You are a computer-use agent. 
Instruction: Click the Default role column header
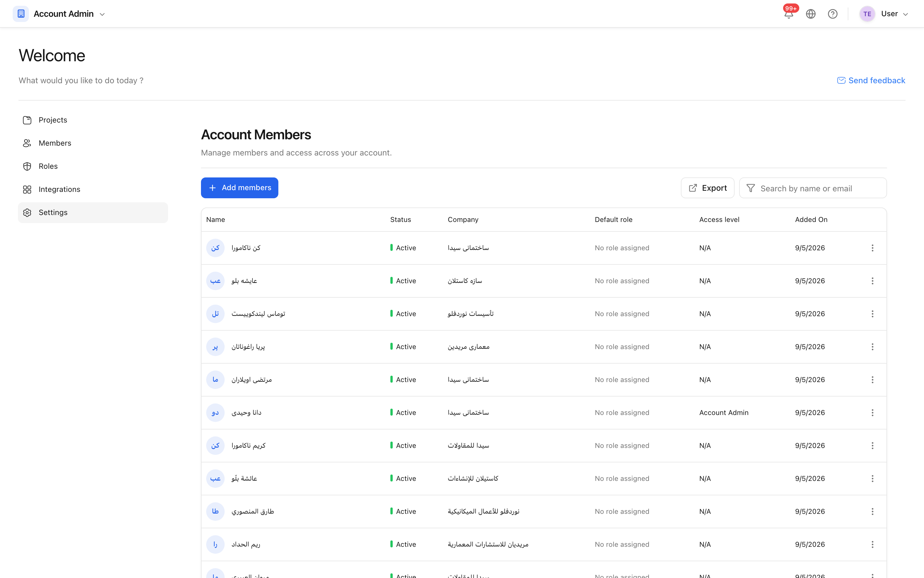tap(614, 220)
